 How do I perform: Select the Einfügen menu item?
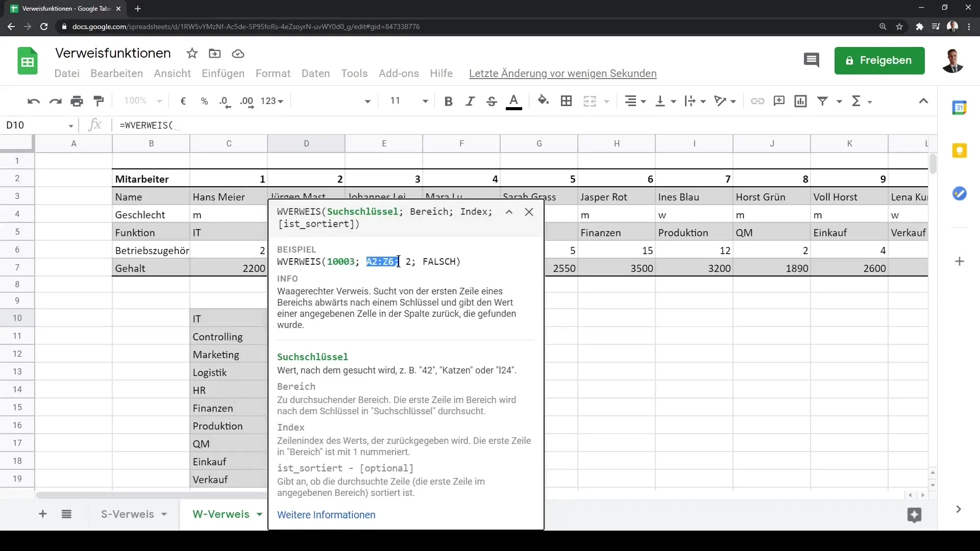coord(223,73)
